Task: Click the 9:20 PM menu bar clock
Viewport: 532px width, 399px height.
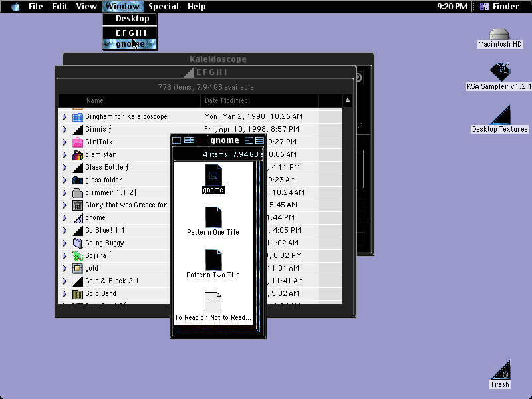Action: (452, 7)
